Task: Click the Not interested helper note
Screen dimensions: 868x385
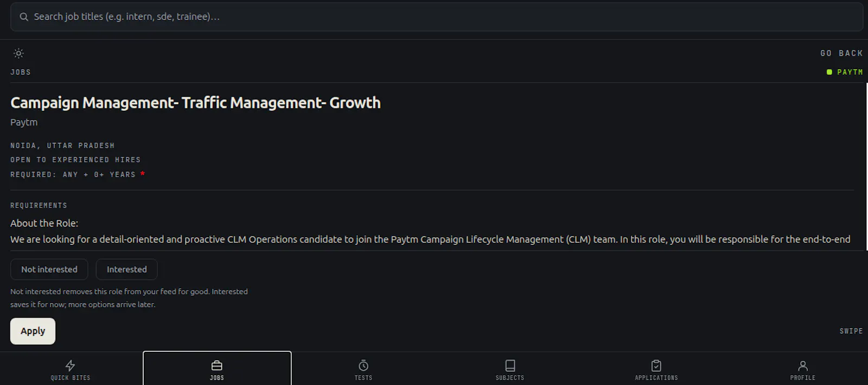Action: point(129,298)
